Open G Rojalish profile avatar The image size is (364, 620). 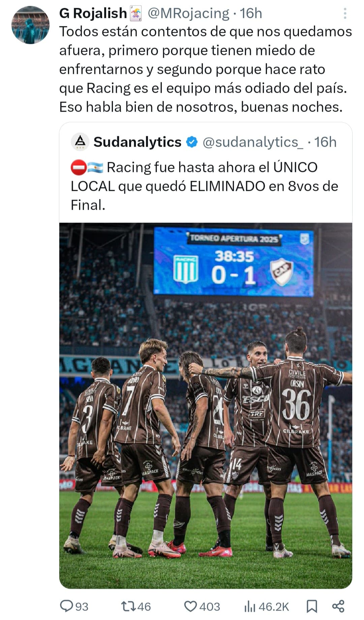click(30, 25)
